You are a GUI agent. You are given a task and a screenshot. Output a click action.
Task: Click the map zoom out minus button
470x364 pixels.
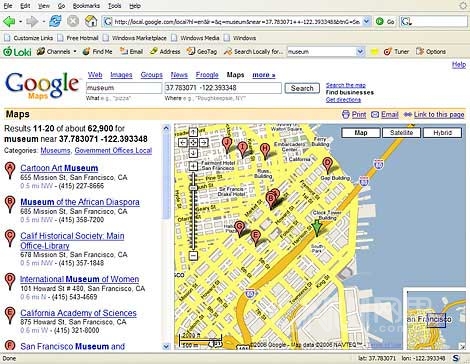[x=193, y=256]
